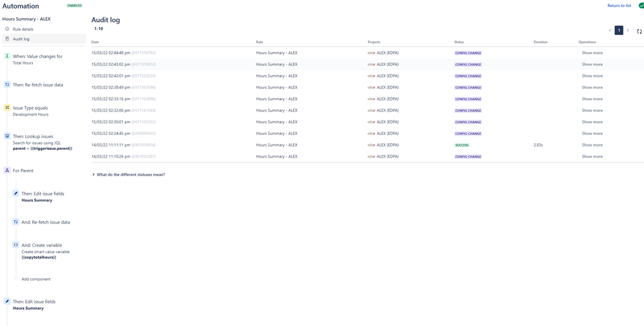644x326 pixels.
Task: Open And: Create variable component
Action: (x=45, y=250)
